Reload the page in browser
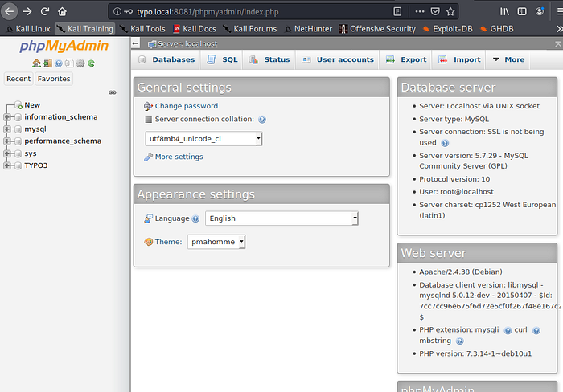 (x=45, y=11)
